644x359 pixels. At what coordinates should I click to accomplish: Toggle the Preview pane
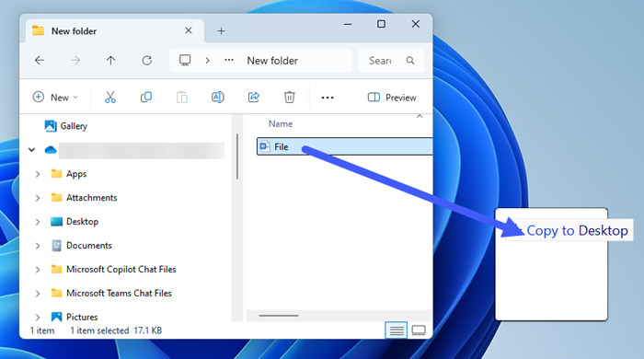coord(392,98)
